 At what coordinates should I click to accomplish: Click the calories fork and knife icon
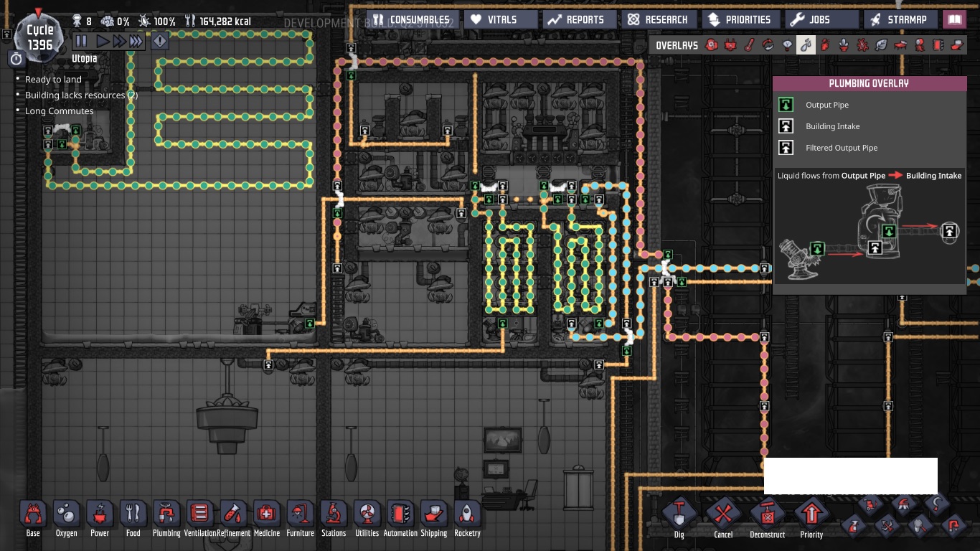click(190, 22)
